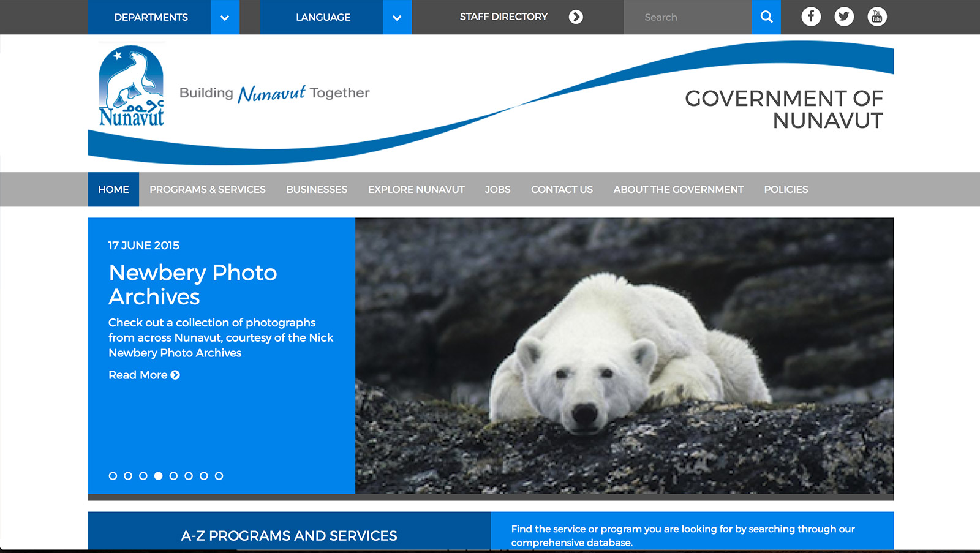980x553 pixels.
Task: Click the arrow icon beside Read More
Action: 175,375
